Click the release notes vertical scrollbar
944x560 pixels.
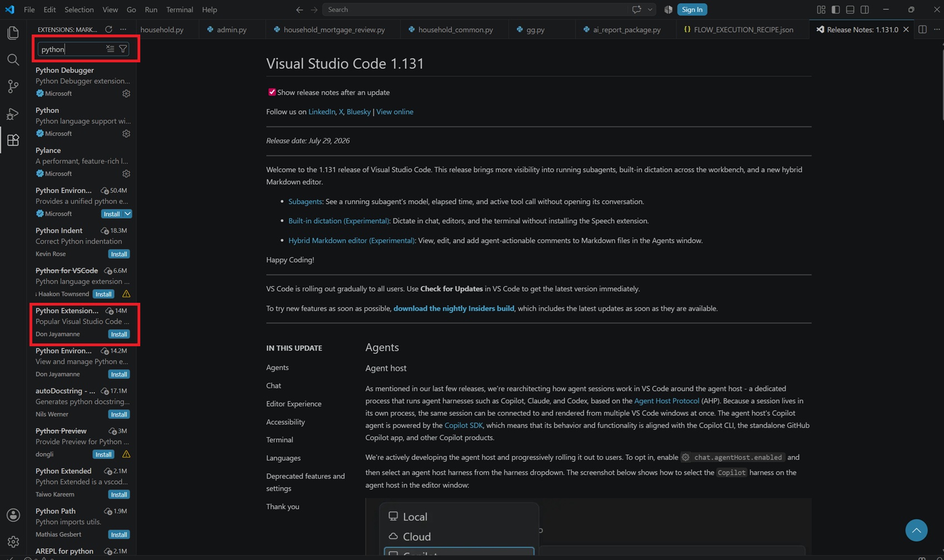(x=942, y=85)
